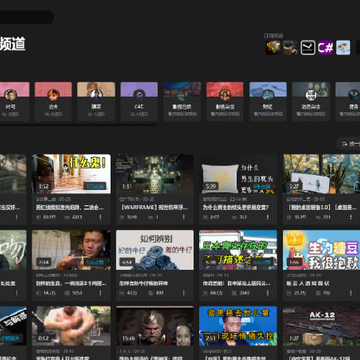Open the dark figure subscribed channel icon
This screenshot has width=360, height=360.
click(x=290, y=48)
